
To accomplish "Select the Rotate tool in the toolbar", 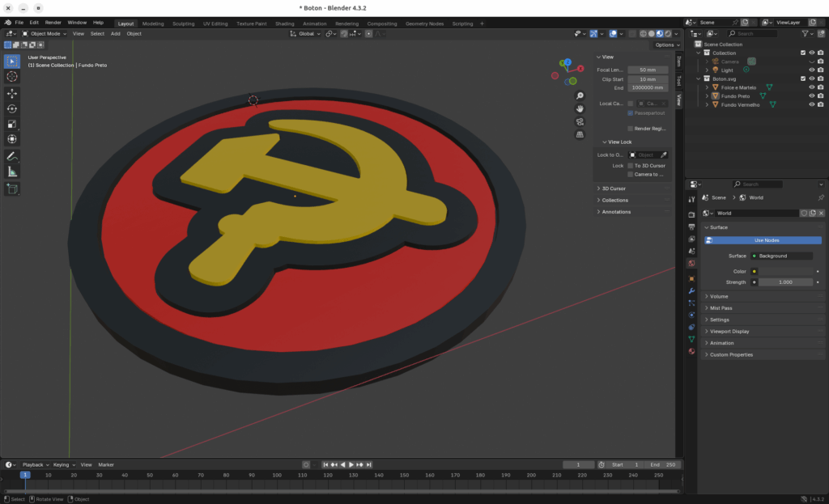I will click(12, 108).
